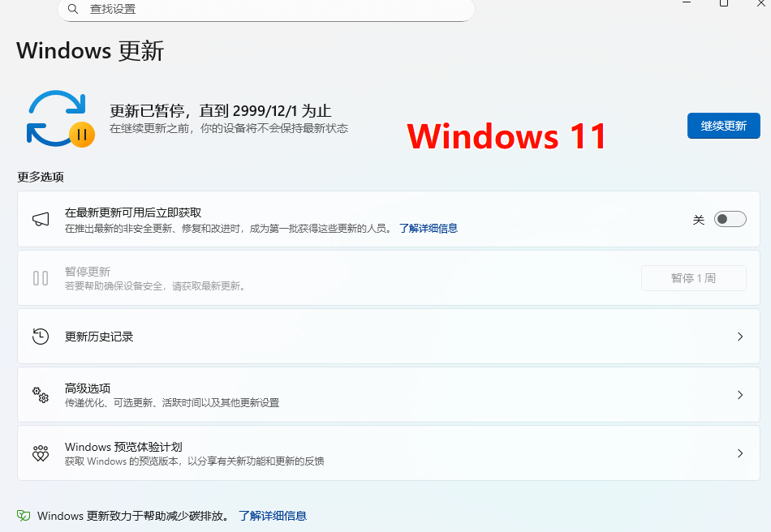This screenshot has height=532, width=771.
Task: Minimize the Settings window
Action: tap(687, 3)
